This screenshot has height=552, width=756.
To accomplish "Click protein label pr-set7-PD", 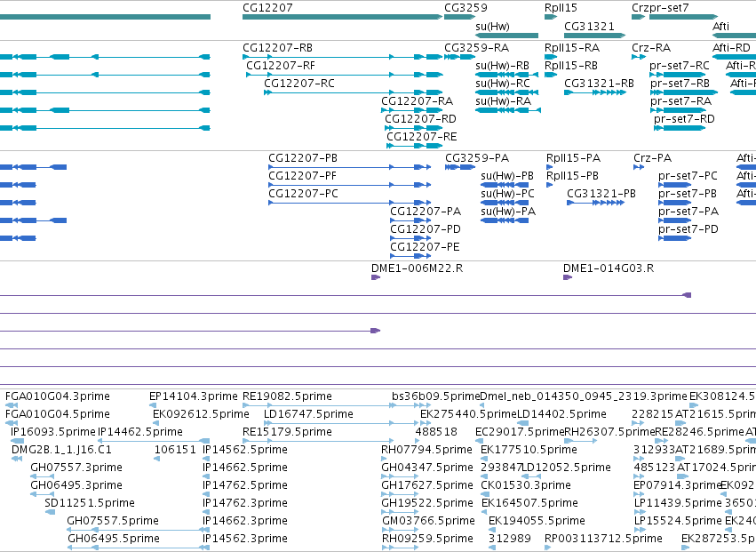I will pyautogui.click(x=688, y=229).
